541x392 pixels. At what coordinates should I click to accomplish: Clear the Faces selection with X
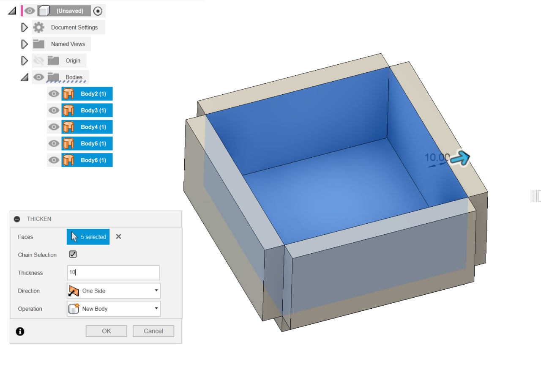click(119, 237)
